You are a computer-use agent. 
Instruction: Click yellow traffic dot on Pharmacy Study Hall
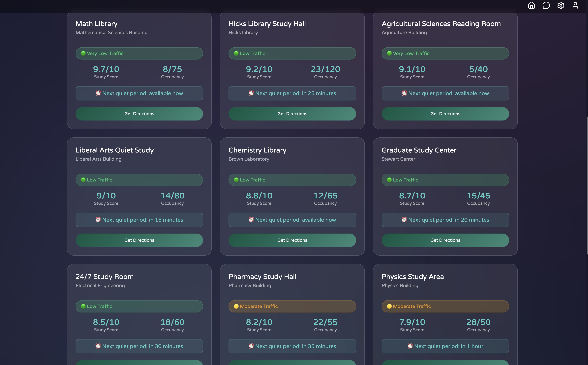(x=236, y=306)
